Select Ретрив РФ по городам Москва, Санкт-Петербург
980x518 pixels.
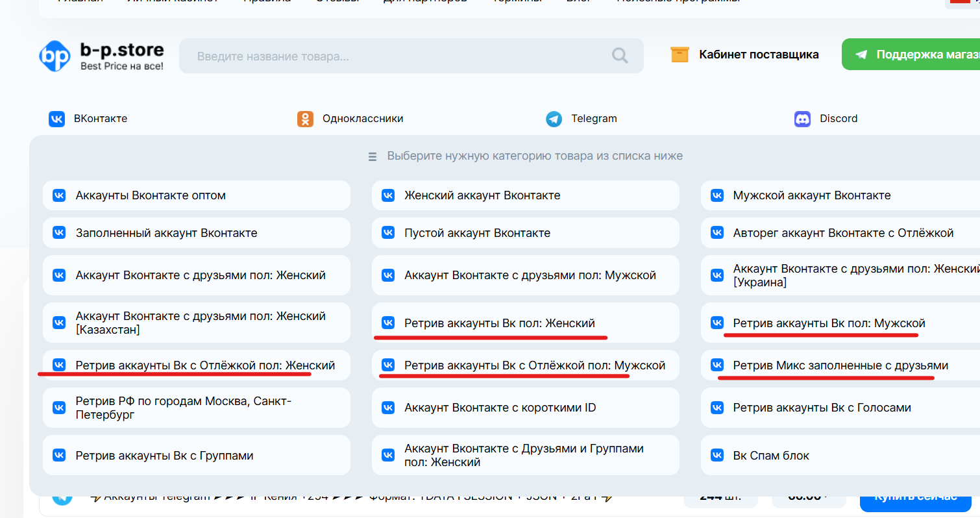coord(197,408)
